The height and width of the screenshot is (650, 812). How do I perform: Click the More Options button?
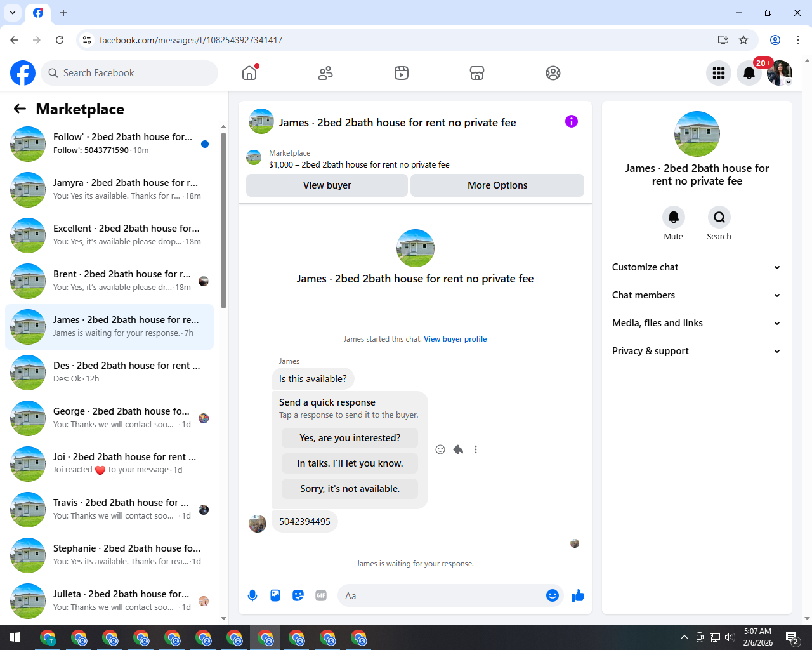[497, 185]
